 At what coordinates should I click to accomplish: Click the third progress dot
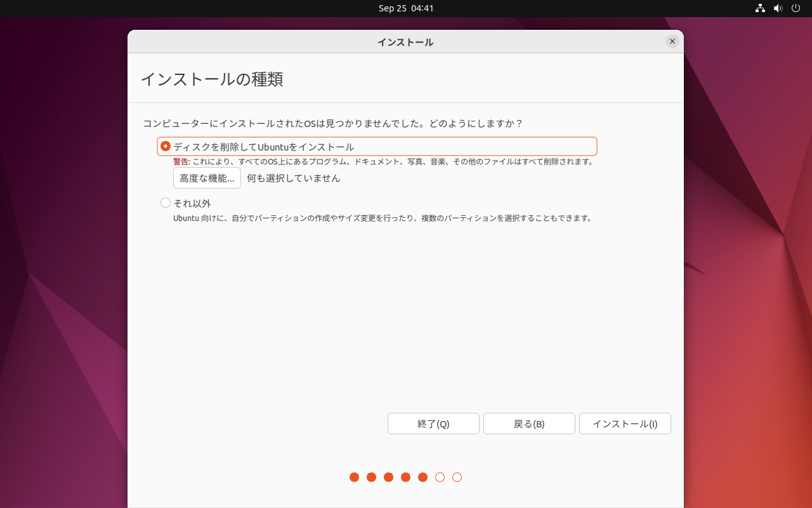389,477
